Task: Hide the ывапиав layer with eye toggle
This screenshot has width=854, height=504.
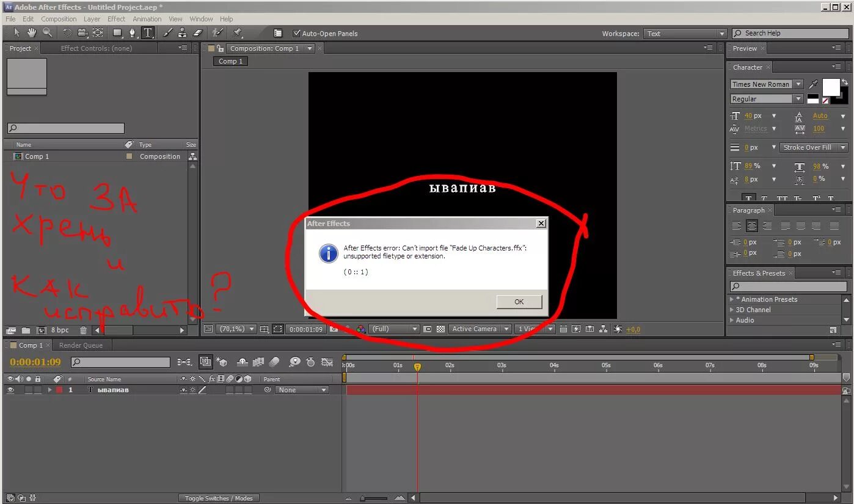Action: tap(10, 390)
